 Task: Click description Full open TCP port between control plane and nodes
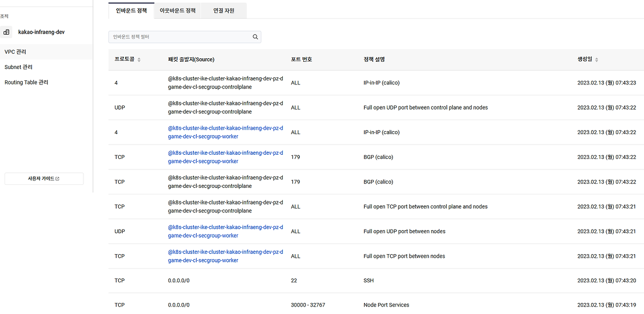point(426,206)
